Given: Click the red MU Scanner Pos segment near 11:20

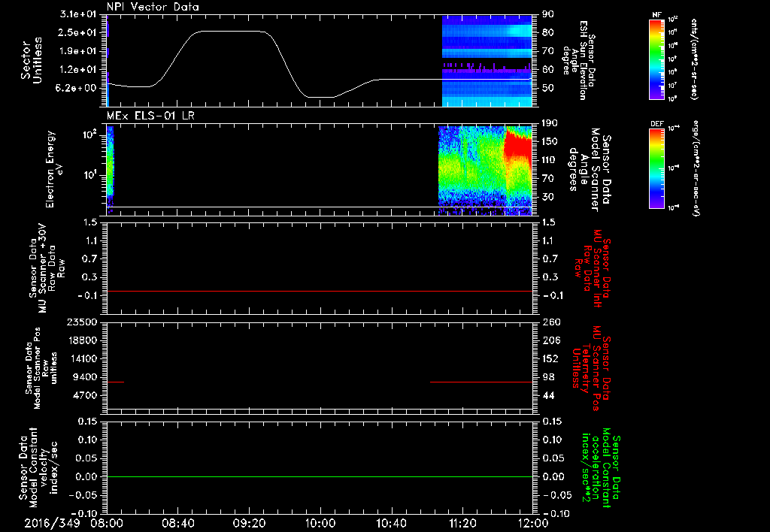Looking at the screenshot, I should [x=480, y=382].
